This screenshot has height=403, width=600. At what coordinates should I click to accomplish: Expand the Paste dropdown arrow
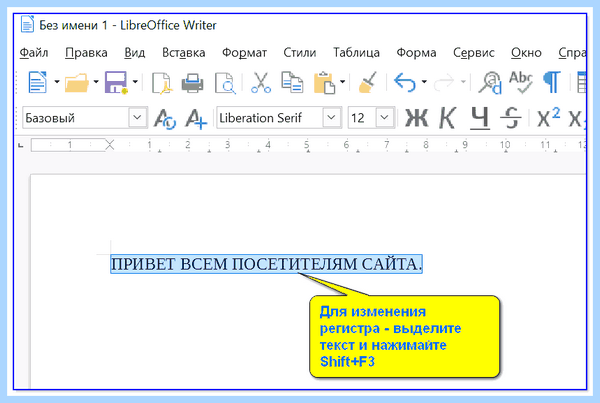click(342, 82)
